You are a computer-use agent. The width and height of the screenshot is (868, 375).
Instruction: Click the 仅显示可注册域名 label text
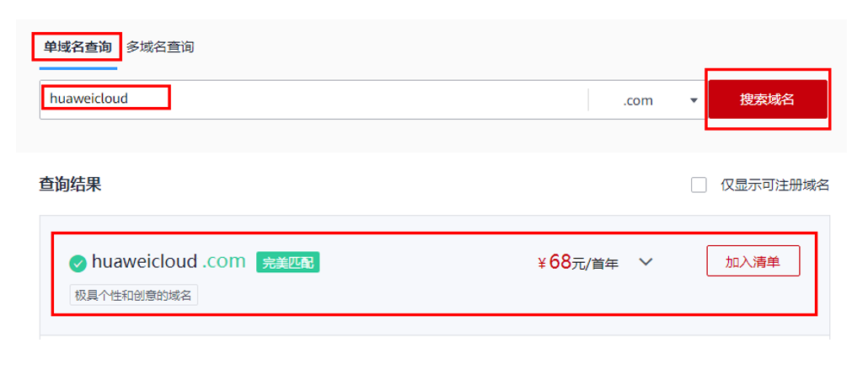coord(774,185)
